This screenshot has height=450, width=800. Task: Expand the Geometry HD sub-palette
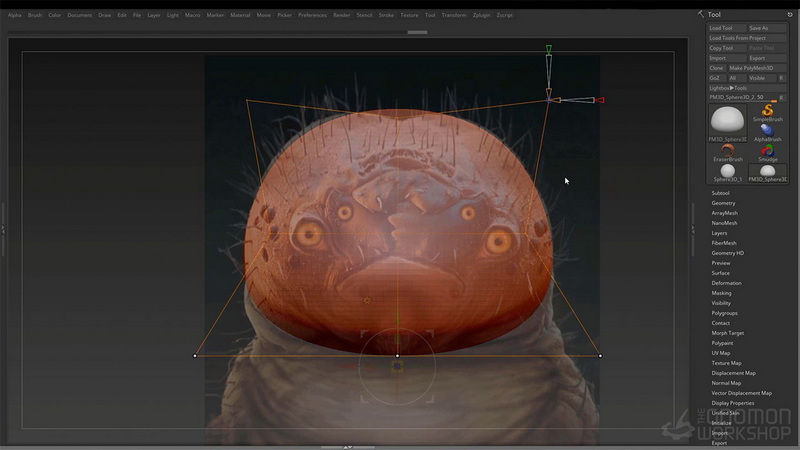[728, 253]
